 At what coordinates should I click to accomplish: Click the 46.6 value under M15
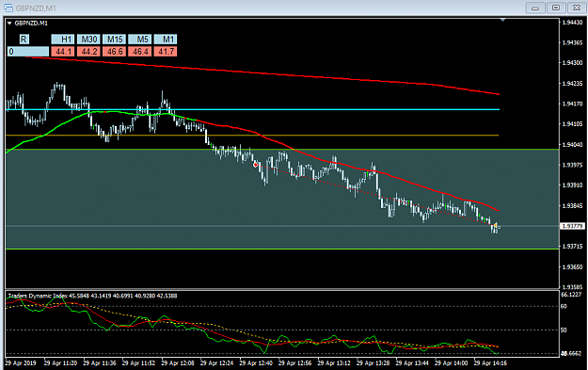point(114,52)
